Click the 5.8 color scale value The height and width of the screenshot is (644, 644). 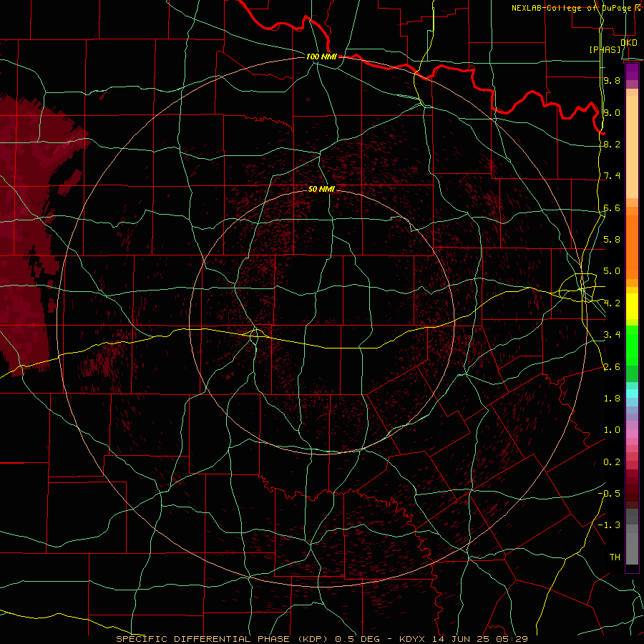click(612, 240)
